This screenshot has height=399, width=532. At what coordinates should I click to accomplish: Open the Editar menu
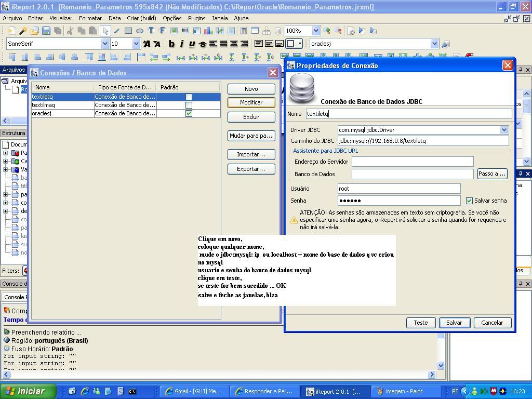tap(35, 18)
